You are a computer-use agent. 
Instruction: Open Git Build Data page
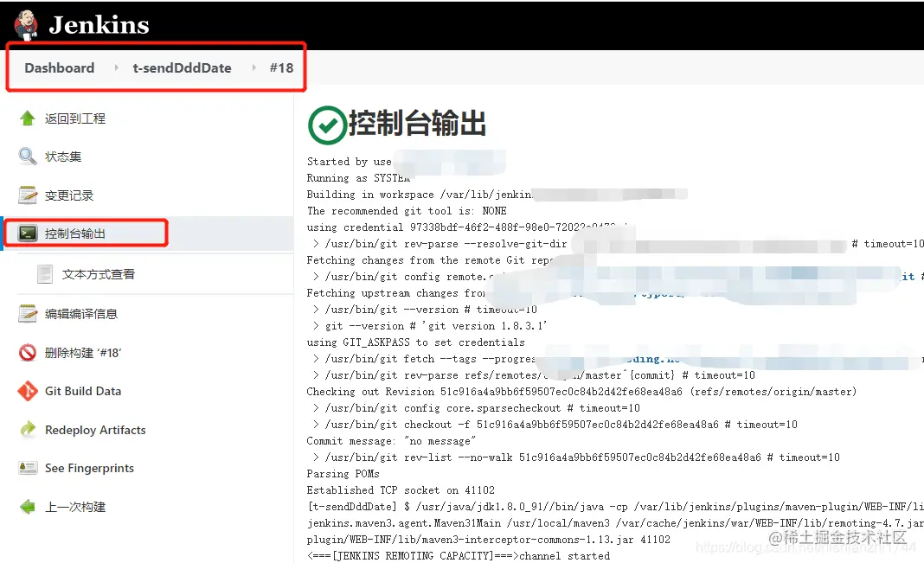tap(83, 391)
